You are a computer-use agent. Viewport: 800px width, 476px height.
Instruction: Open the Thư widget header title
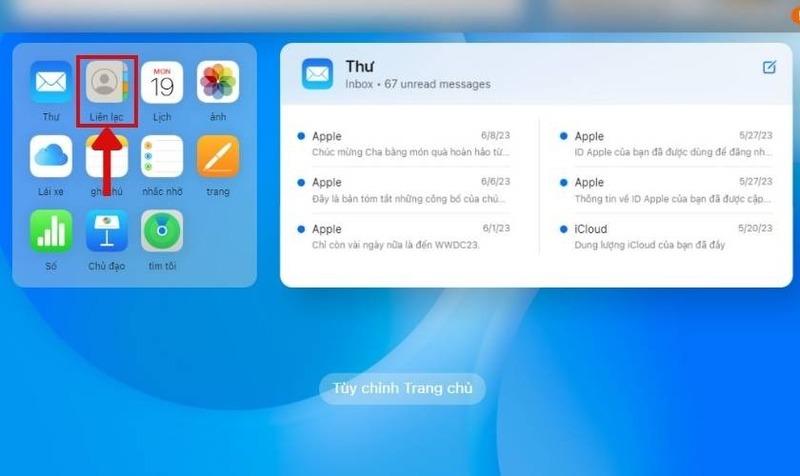pos(359,66)
